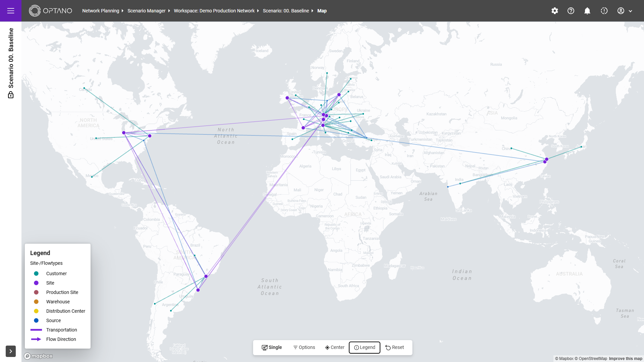Click the Customer teal legend swatch
The height and width of the screenshot is (362, 644).
pyautogui.click(x=36, y=274)
